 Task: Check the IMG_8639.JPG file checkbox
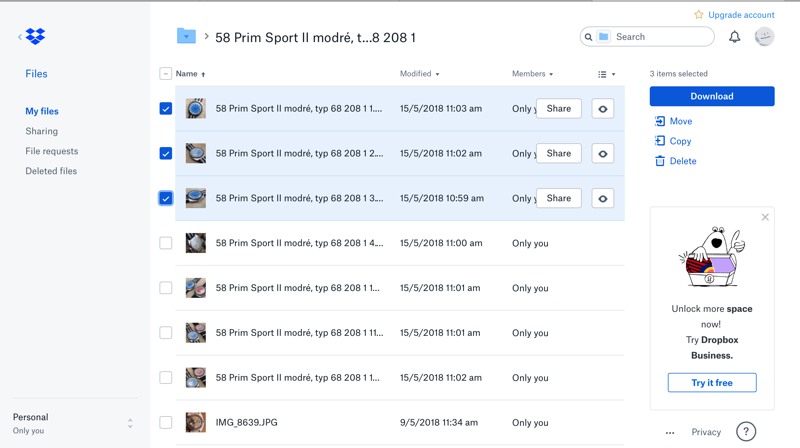(165, 422)
